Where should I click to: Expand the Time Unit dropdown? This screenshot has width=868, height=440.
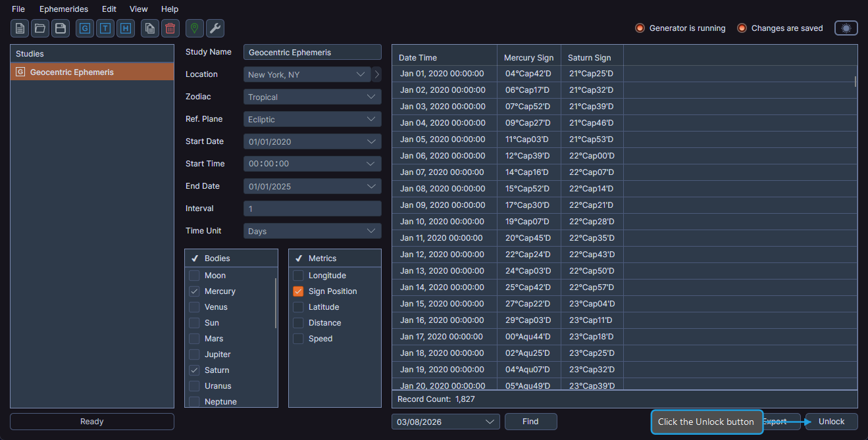coord(312,232)
